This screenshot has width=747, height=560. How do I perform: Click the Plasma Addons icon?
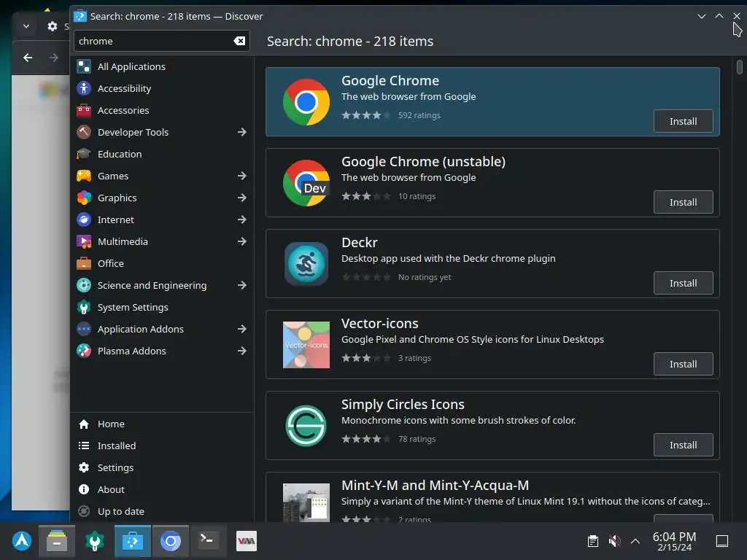point(84,351)
